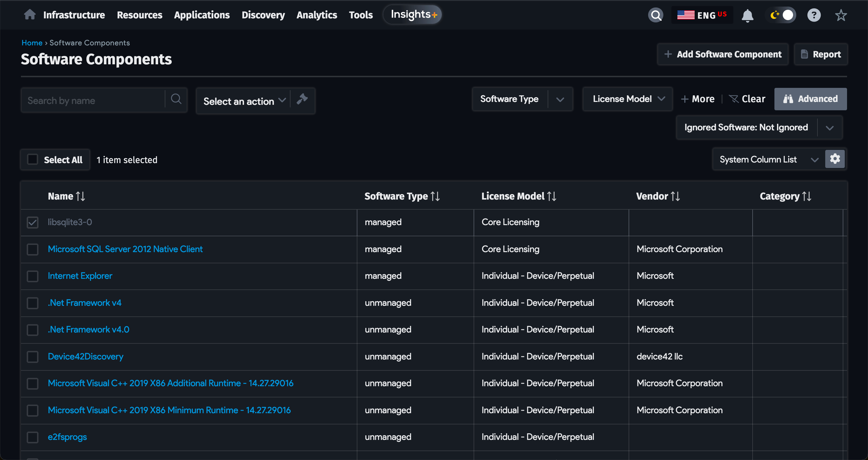868x460 pixels.
Task: Click the favorites star icon
Action: 841,15
